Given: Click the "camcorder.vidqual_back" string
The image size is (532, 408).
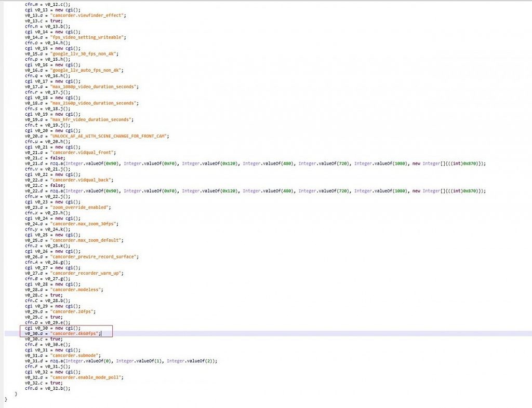Looking at the screenshot, I should pyautogui.click(x=81, y=180).
